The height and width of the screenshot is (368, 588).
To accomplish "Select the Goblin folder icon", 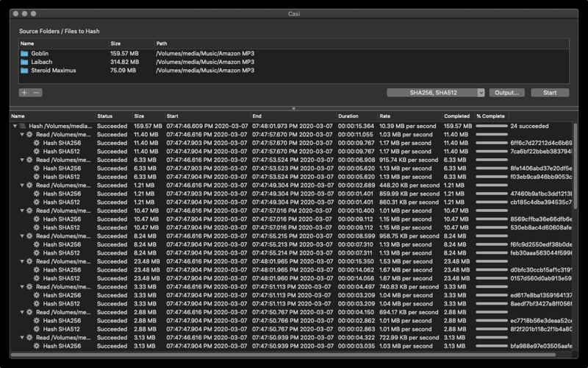I will pyautogui.click(x=24, y=54).
